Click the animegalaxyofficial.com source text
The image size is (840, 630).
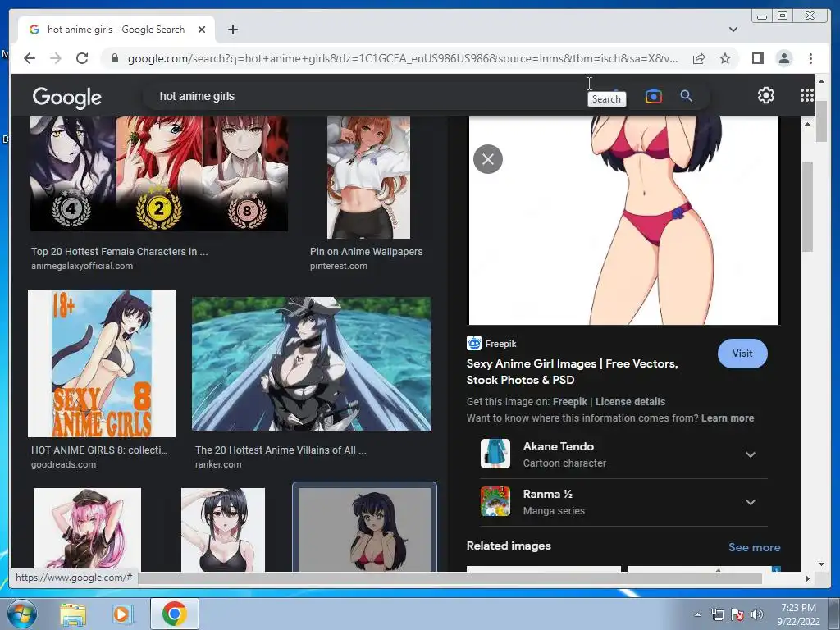pos(82,266)
